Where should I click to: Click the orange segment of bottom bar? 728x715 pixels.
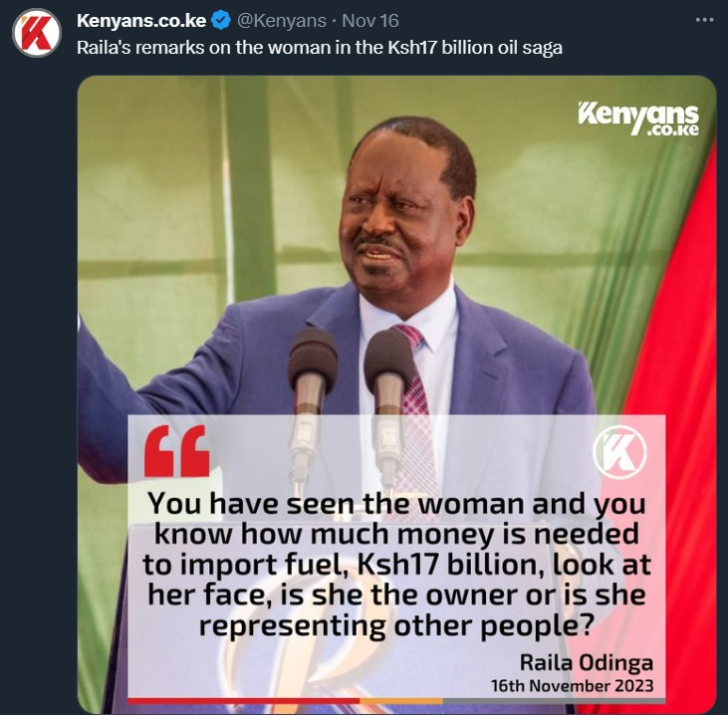[x=401, y=701]
